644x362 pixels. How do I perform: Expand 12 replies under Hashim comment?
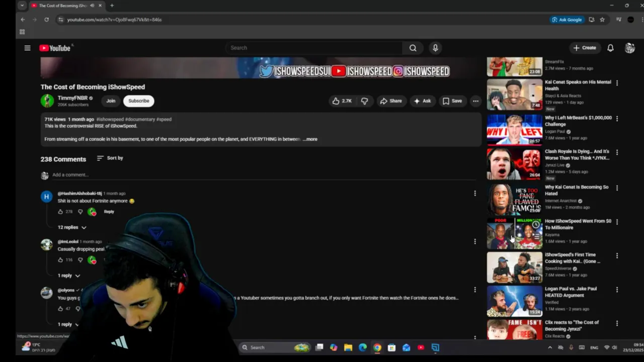point(72,227)
